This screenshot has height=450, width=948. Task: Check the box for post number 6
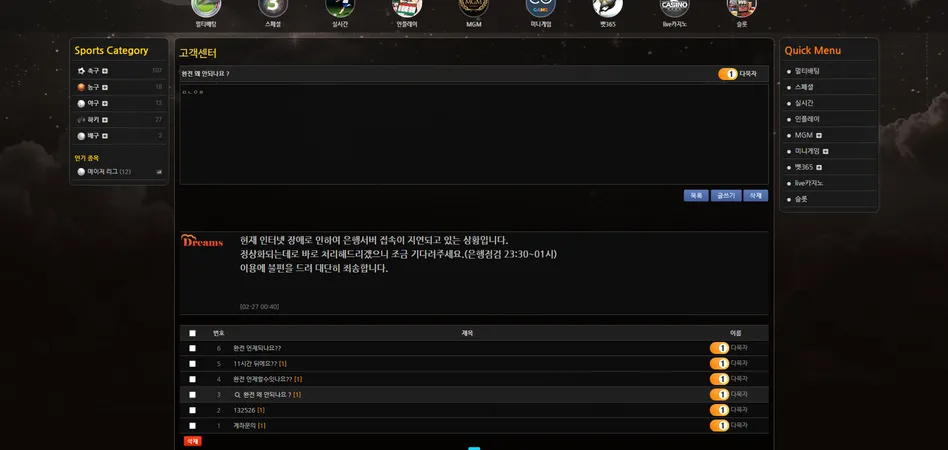192,348
